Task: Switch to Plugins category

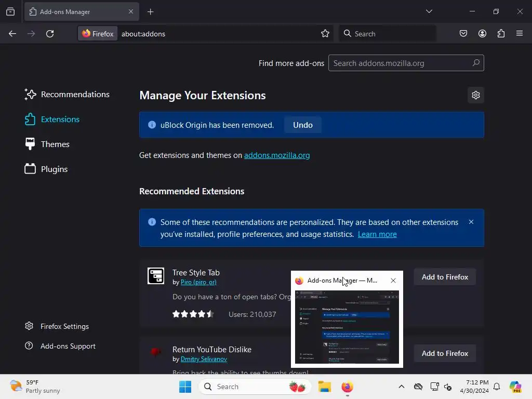Action: pos(46,169)
